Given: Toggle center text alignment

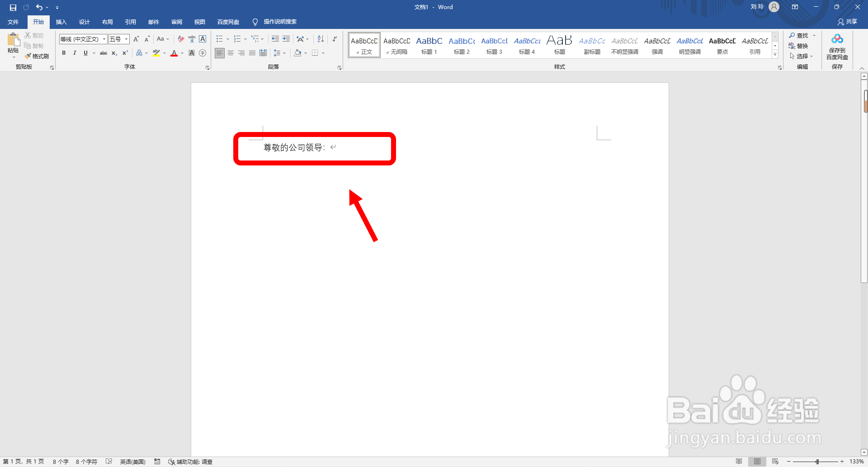Looking at the screenshot, I should pos(231,53).
